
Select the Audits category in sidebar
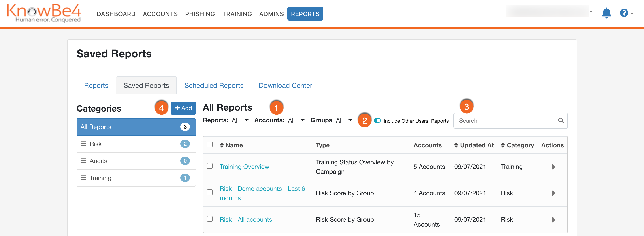point(98,161)
